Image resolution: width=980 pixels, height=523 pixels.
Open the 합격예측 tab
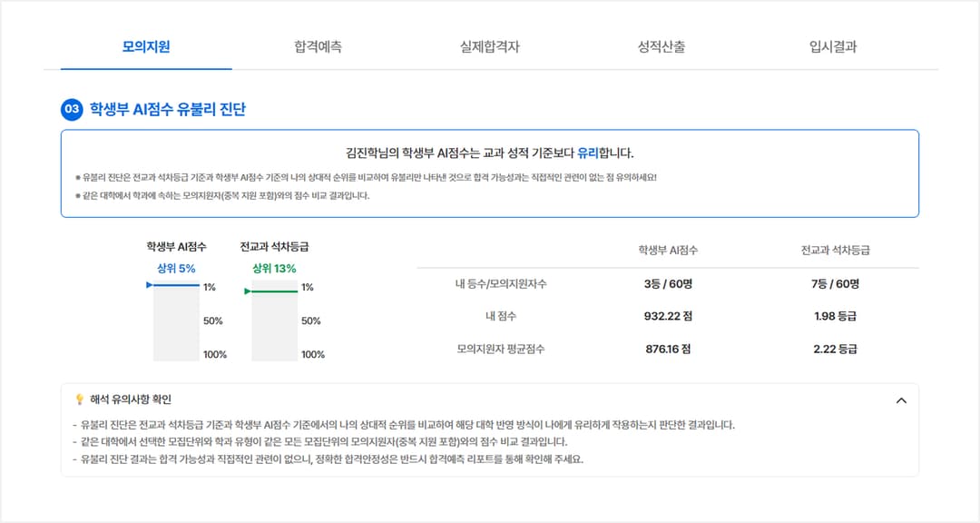point(318,47)
